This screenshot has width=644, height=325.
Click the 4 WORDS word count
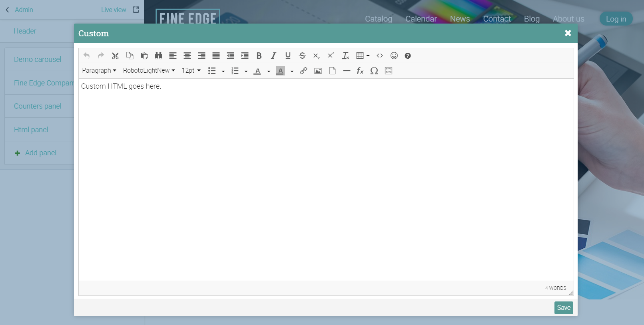556,288
